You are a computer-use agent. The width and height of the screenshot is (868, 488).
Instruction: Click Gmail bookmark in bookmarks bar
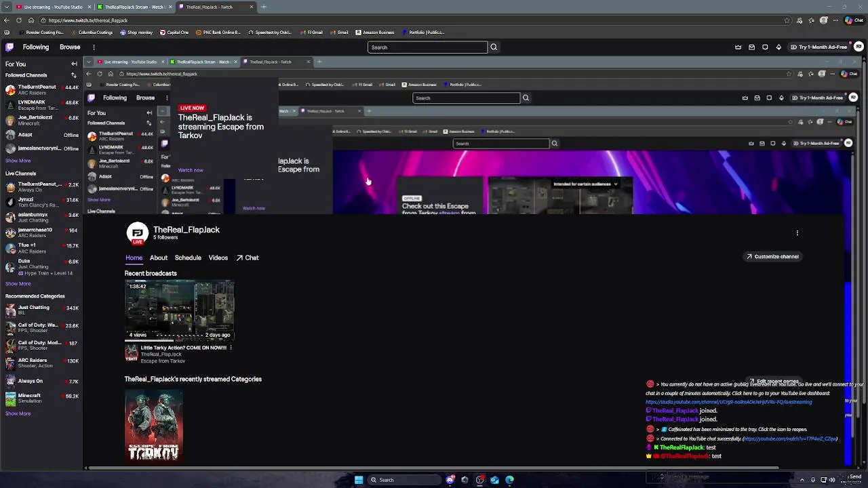click(x=339, y=33)
